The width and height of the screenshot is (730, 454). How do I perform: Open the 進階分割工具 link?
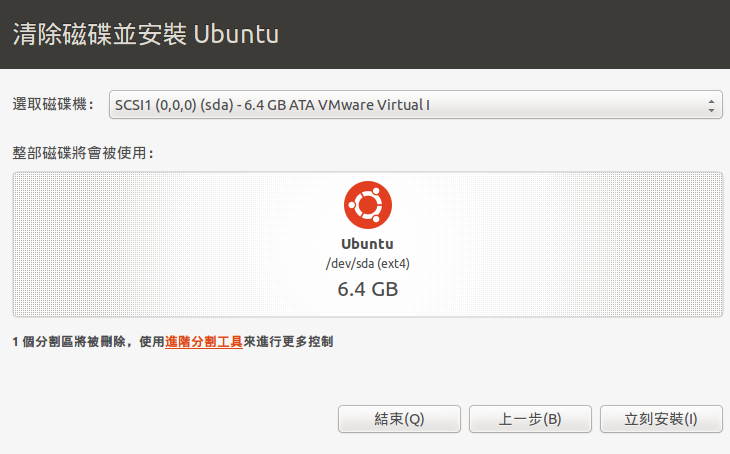click(x=203, y=342)
